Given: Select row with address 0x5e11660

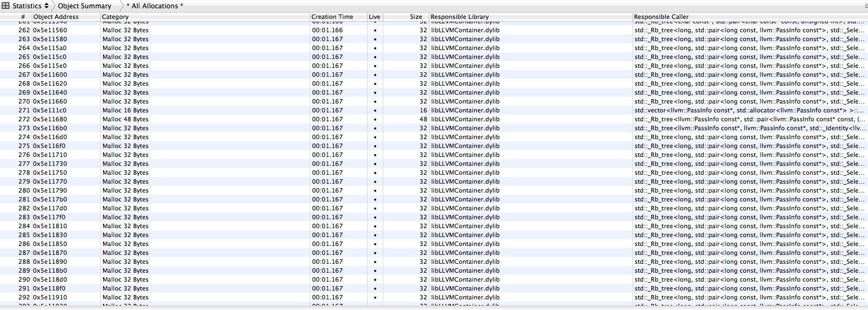Looking at the screenshot, I should [x=434, y=101].
